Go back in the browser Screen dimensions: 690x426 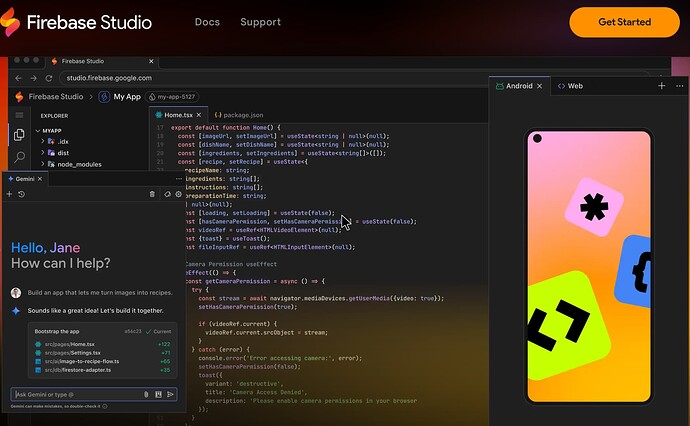click(18, 78)
